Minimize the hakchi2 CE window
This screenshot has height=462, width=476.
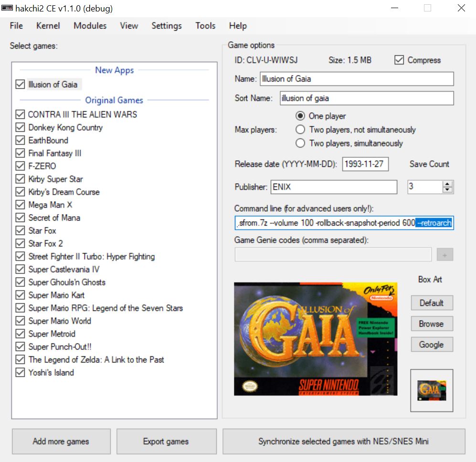(x=394, y=8)
